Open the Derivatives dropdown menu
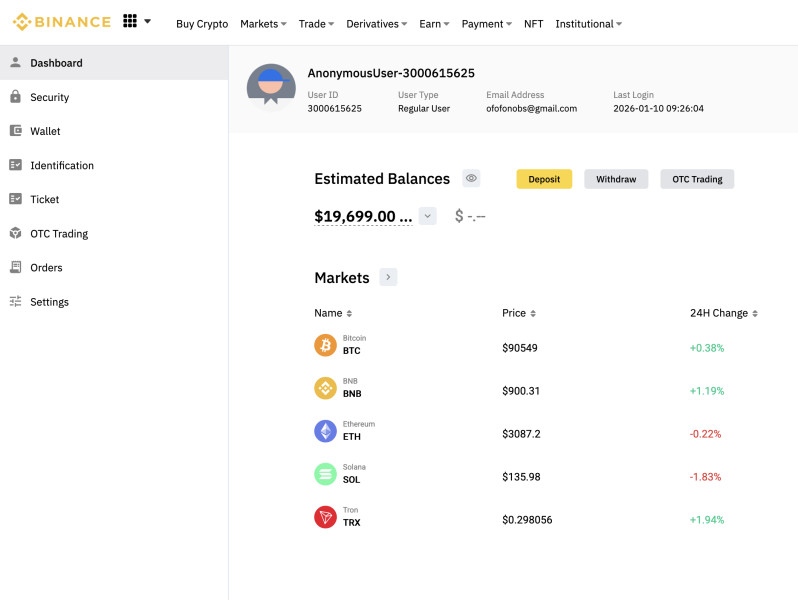 pyautogui.click(x=377, y=24)
